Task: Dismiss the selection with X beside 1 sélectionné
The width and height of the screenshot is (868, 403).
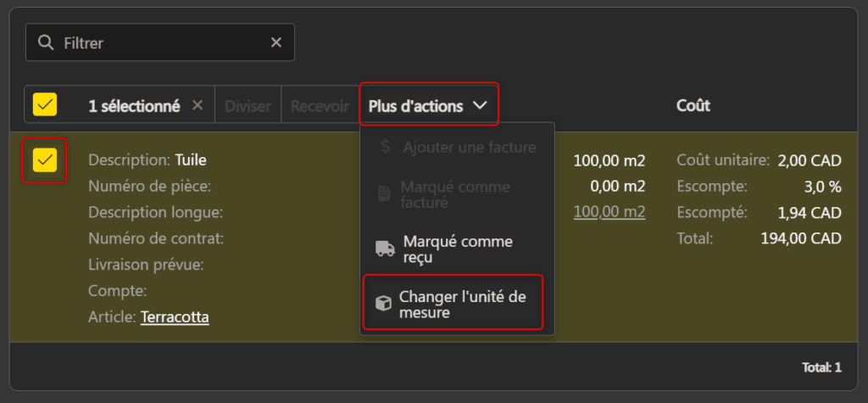Action: pyautogui.click(x=198, y=106)
